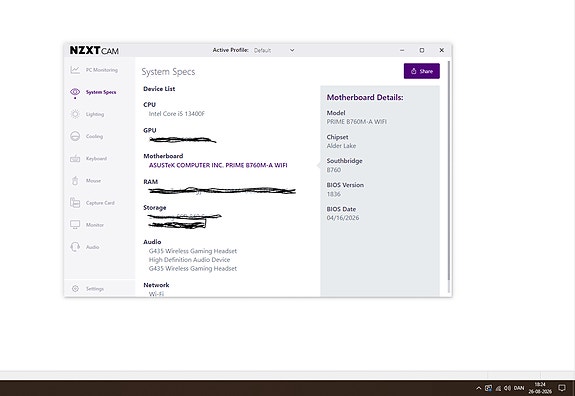Click the Device List heading

pyautogui.click(x=159, y=89)
